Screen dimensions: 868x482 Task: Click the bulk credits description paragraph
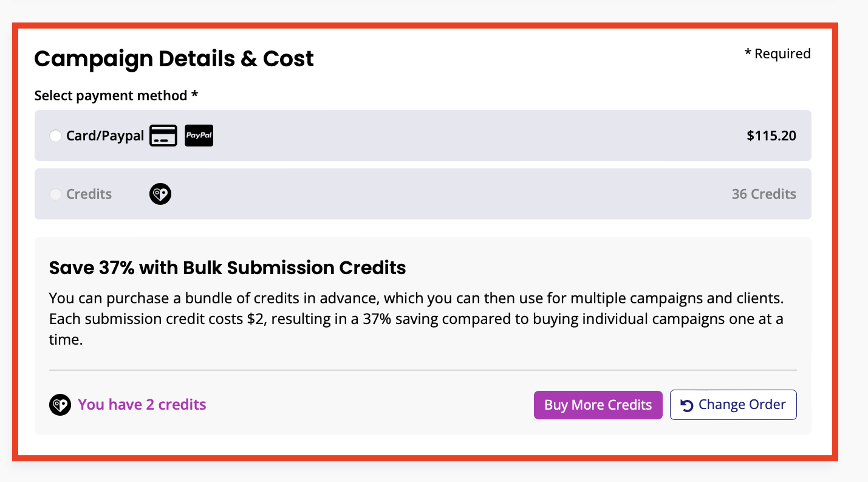click(x=415, y=319)
